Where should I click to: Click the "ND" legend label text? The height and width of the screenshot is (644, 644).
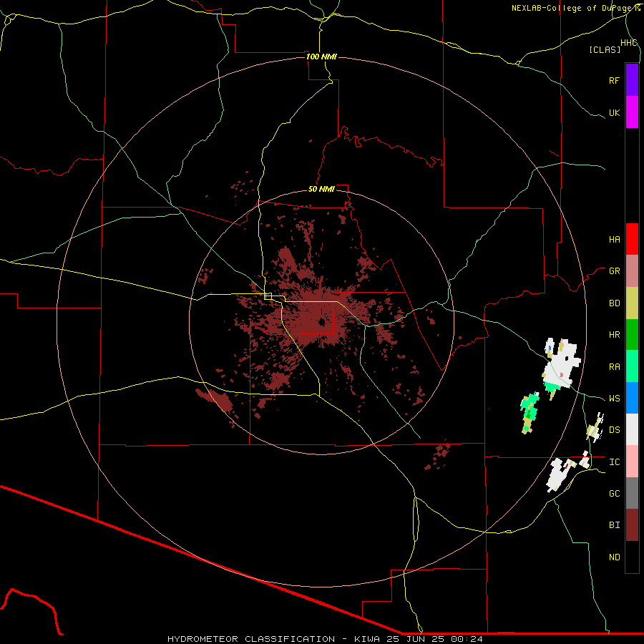[614, 557]
